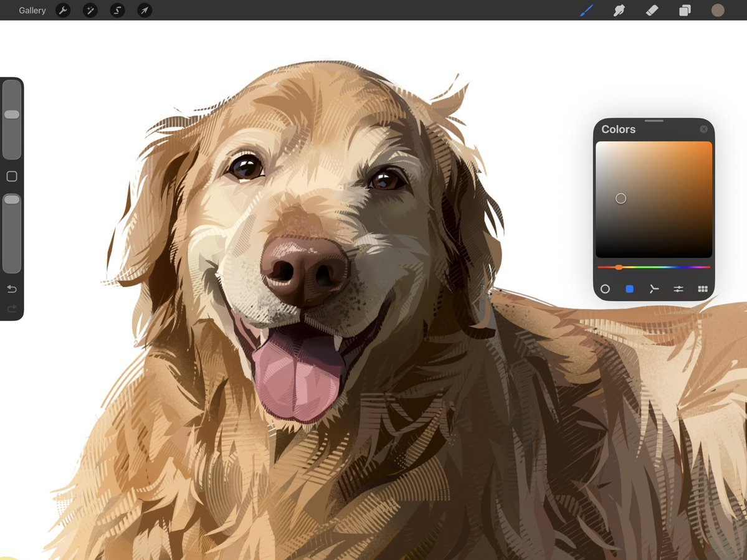Image resolution: width=747 pixels, height=560 pixels.
Task: Activate the Selection tool
Action: (117, 10)
